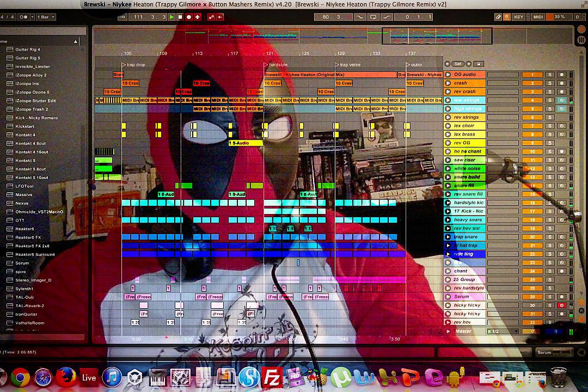Viewport: 588px width, 392px height.
Task: Deactivate track 10 ho he chant
Action: pyautogui.click(x=532, y=151)
